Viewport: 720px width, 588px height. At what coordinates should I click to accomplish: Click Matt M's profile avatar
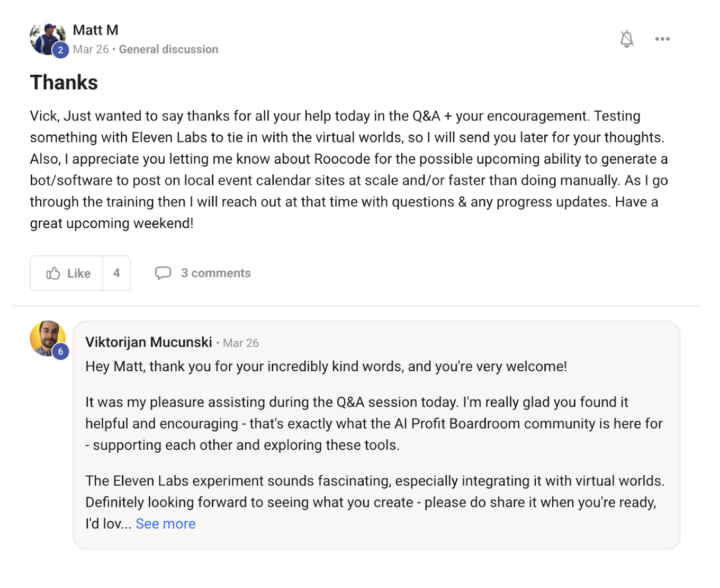click(x=46, y=38)
